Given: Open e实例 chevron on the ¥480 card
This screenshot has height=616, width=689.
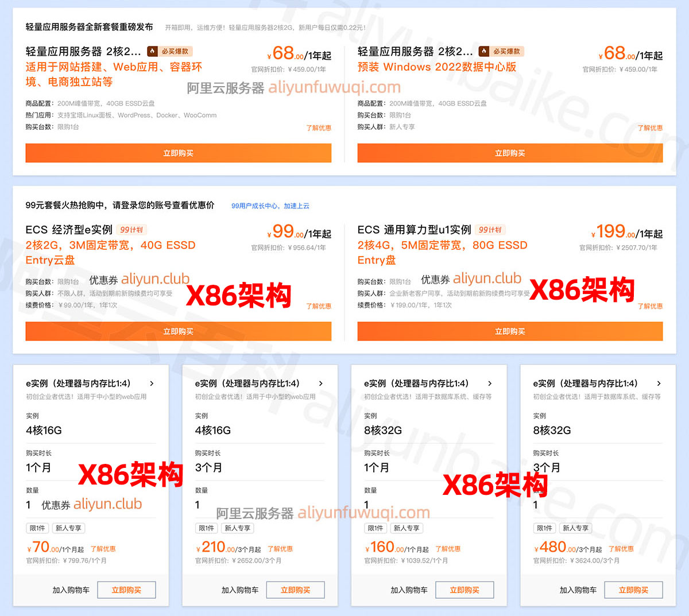Looking at the screenshot, I should coord(659,383).
